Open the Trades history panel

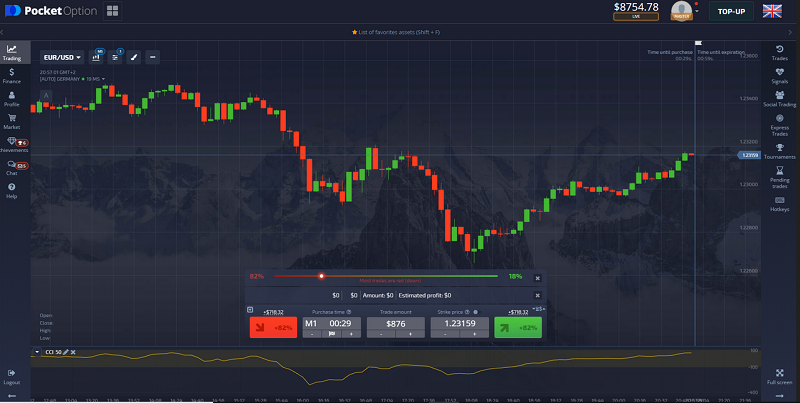(780, 53)
